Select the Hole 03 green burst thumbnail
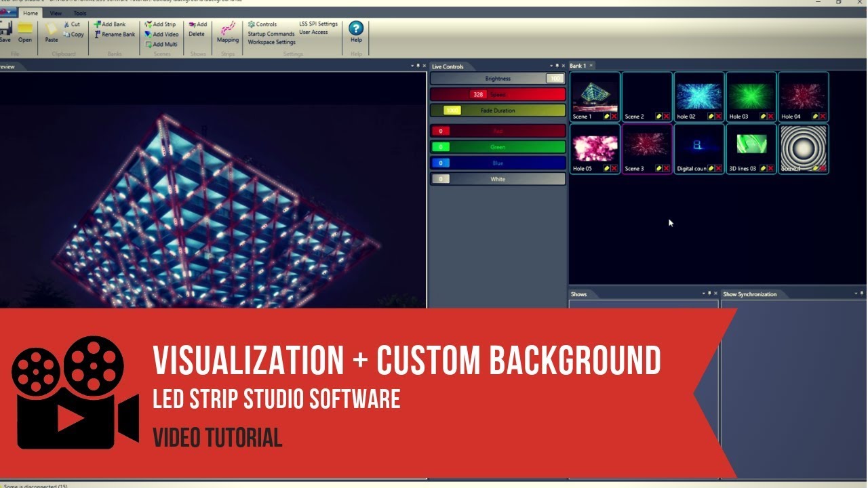 pyautogui.click(x=751, y=97)
